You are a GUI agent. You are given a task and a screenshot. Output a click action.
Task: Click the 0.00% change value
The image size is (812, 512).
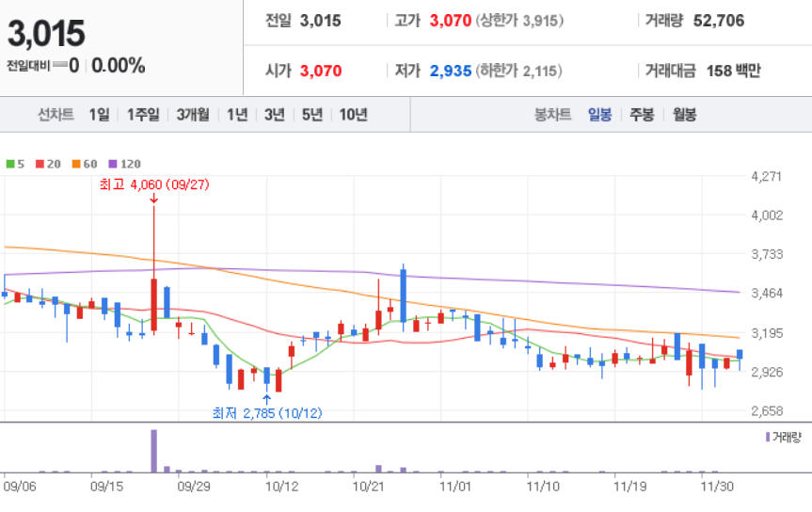point(119,66)
